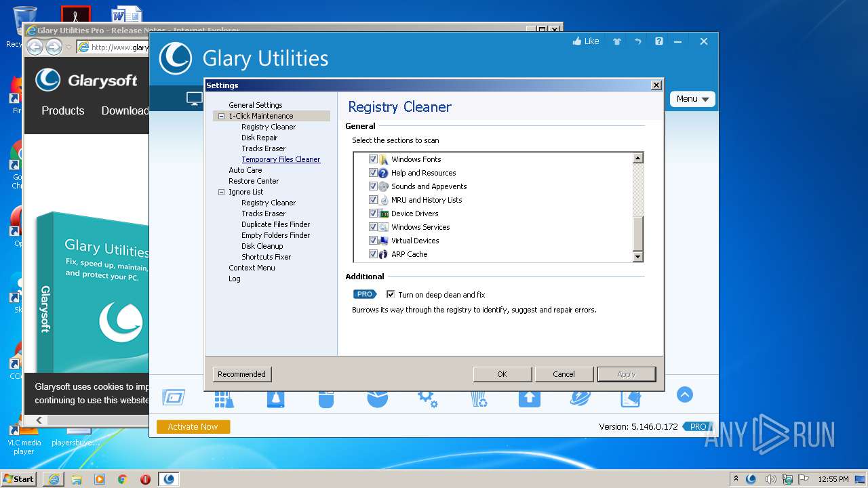This screenshot has width=868, height=488.
Task: Click the left arrow of the IE horizontal scrollbar
Action: (39, 420)
